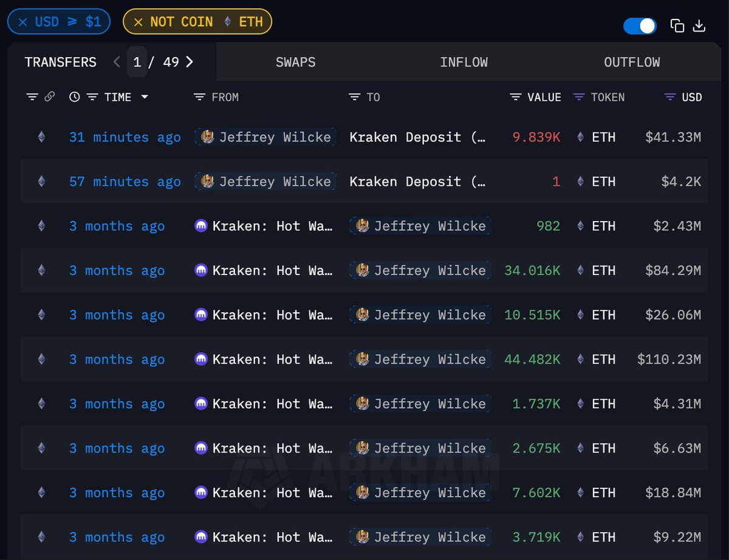This screenshot has height=560, width=729.
Task: Click the 7.602K value cell
Action: click(536, 493)
